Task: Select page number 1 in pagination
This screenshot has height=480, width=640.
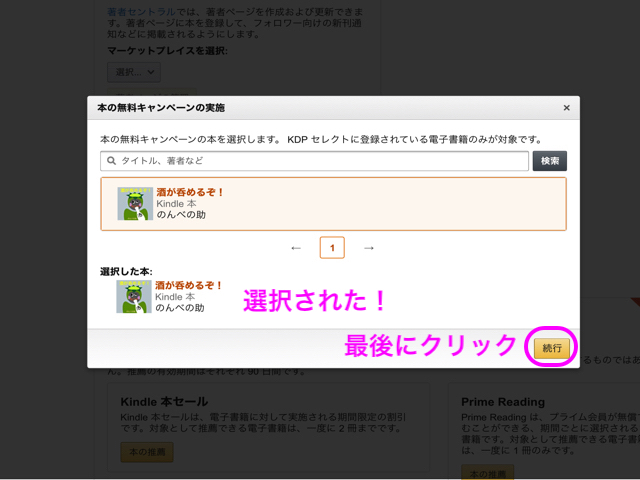Action: (332, 247)
